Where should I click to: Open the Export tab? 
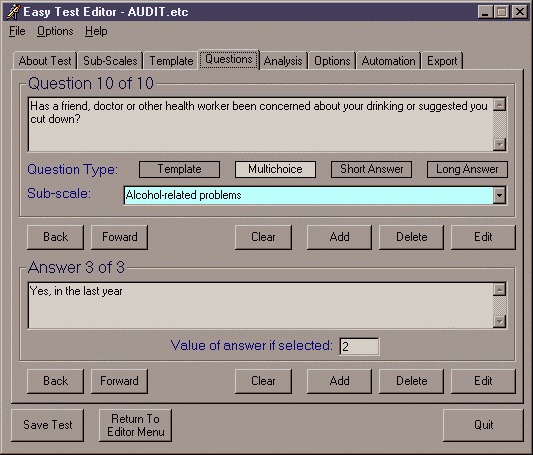pos(442,61)
